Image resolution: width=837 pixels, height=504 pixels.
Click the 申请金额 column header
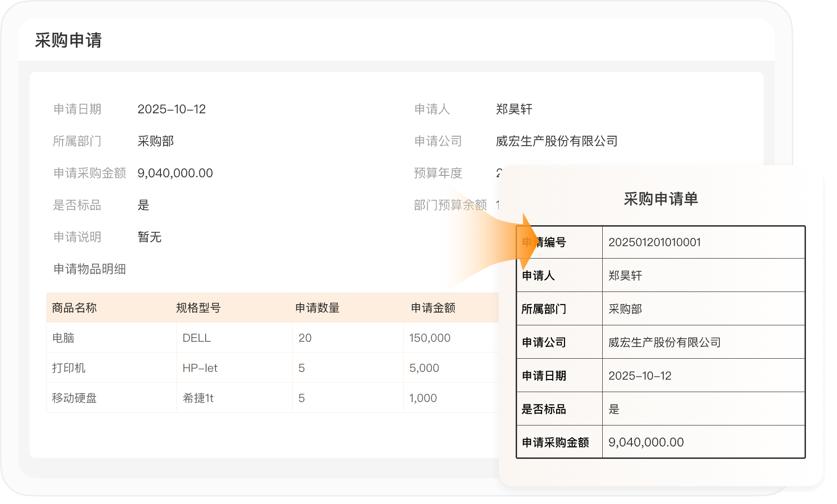(x=433, y=308)
